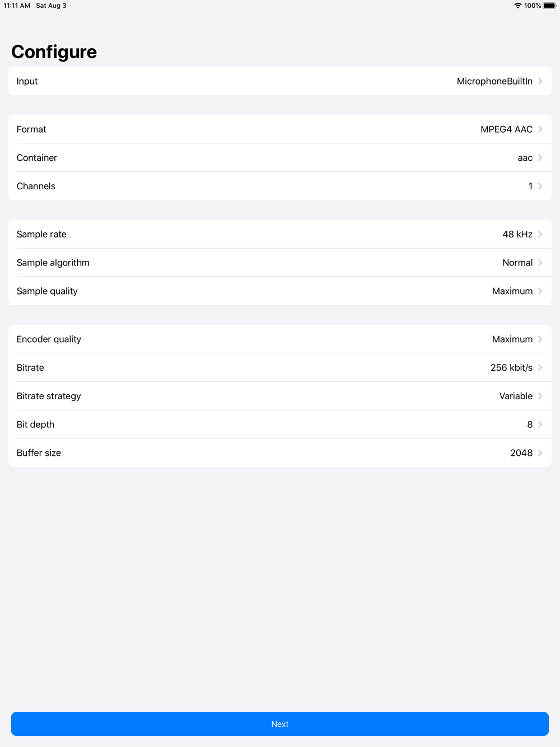
Task: Tap the battery icon in status bar
Action: [x=549, y=6]
